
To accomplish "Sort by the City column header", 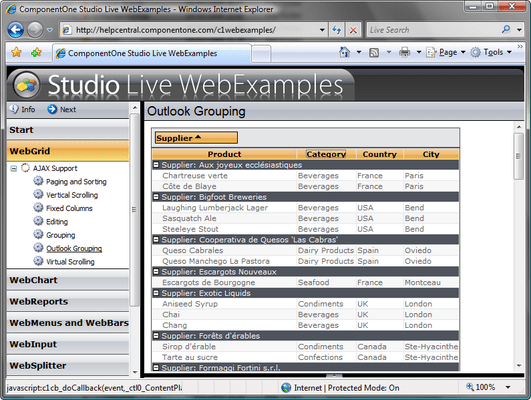I will [431, 154].
